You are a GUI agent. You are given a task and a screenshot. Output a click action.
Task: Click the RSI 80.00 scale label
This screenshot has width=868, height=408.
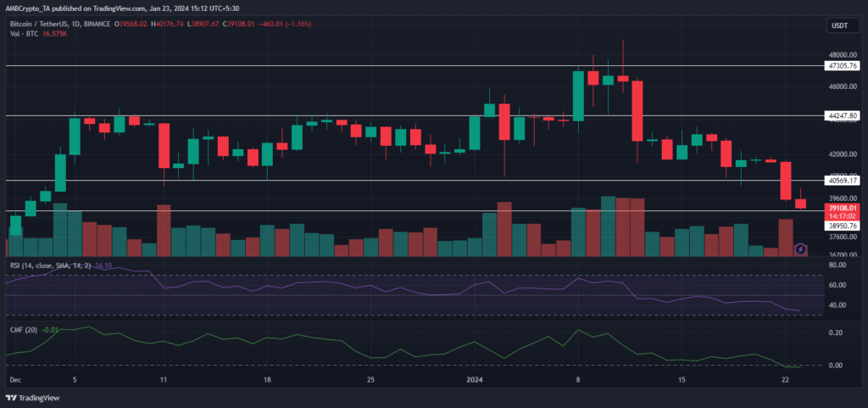point(839,288)
